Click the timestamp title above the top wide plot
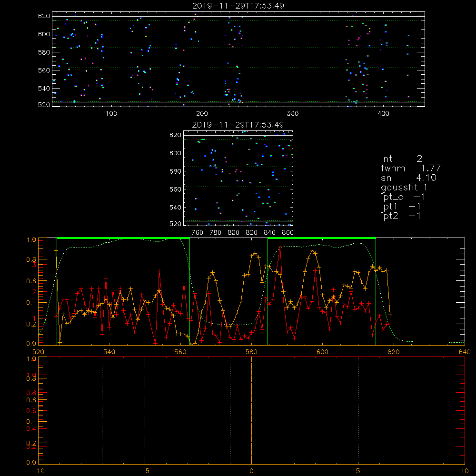 (x=238, y=6)
